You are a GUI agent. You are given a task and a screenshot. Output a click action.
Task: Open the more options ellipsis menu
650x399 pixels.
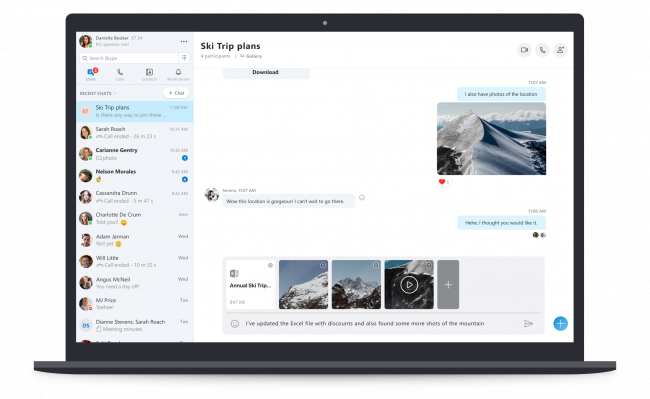pyautogui.click(x=184, y=41)
